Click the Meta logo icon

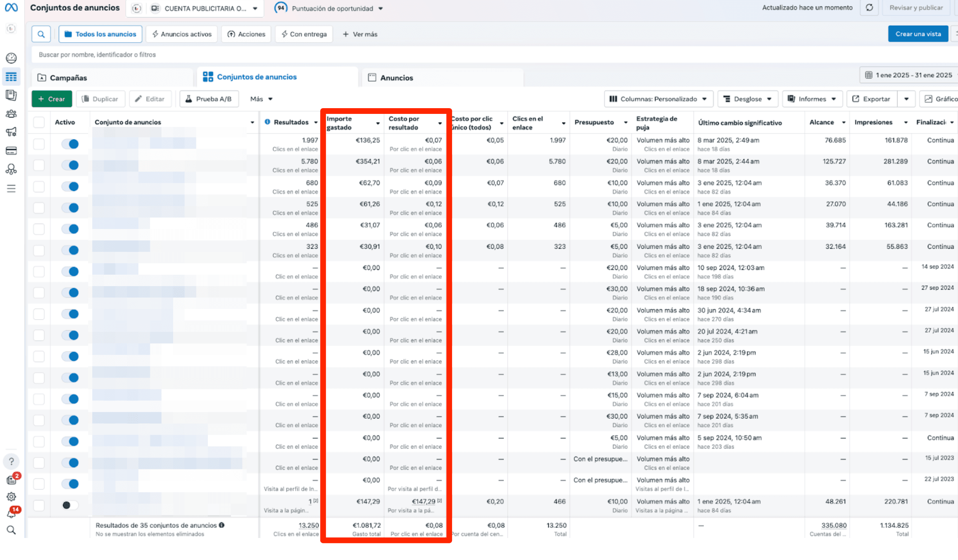click(11, 7)
